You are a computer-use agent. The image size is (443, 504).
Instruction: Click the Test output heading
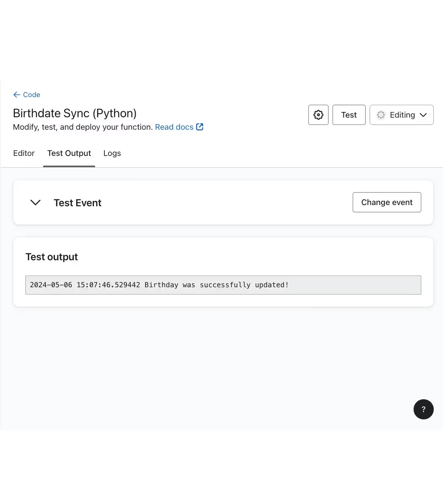point(52,257)
